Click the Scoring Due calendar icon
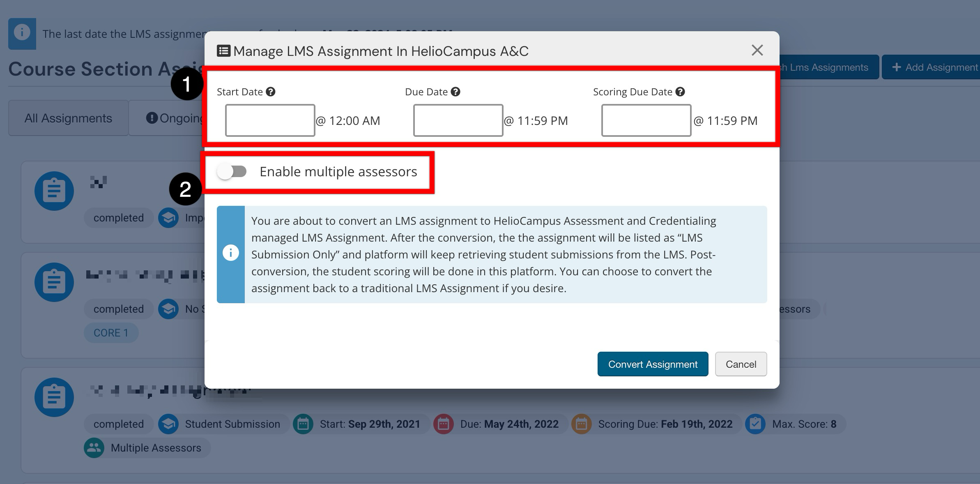This screenshot has height=484, width=980. 581,424
